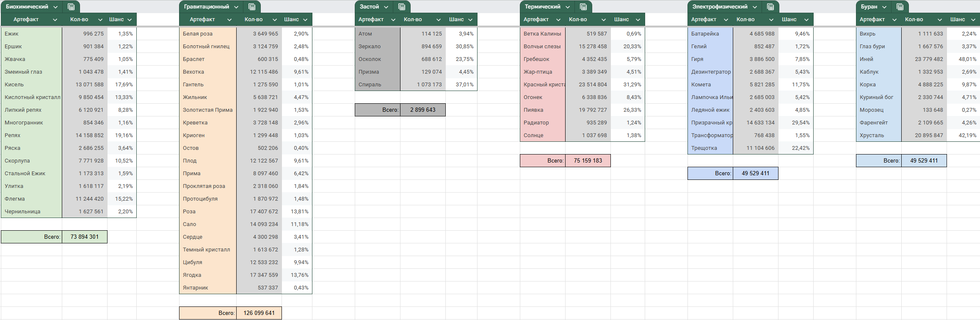Select the Всего total cell 126 099 641
The height and width of the screenshot is (320, 980).
point(259,313)
